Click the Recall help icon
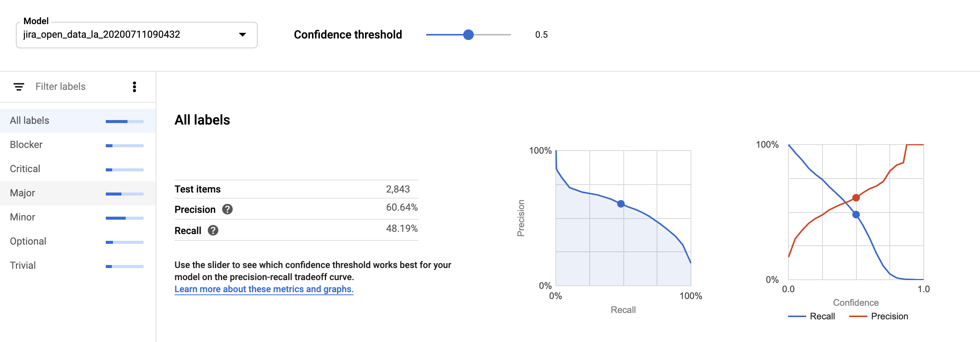The width and height of the screenshot is (980, 342). (213, 230)
